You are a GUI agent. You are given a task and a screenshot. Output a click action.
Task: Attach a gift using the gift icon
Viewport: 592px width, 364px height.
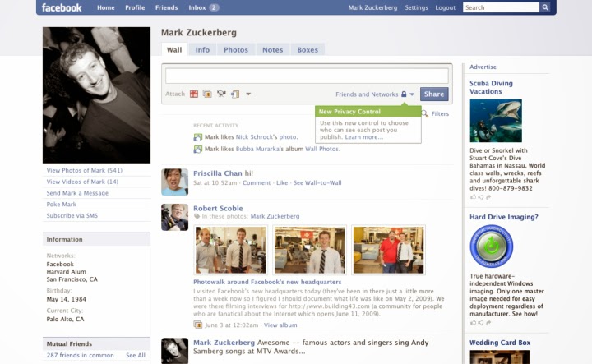point(194,94)
